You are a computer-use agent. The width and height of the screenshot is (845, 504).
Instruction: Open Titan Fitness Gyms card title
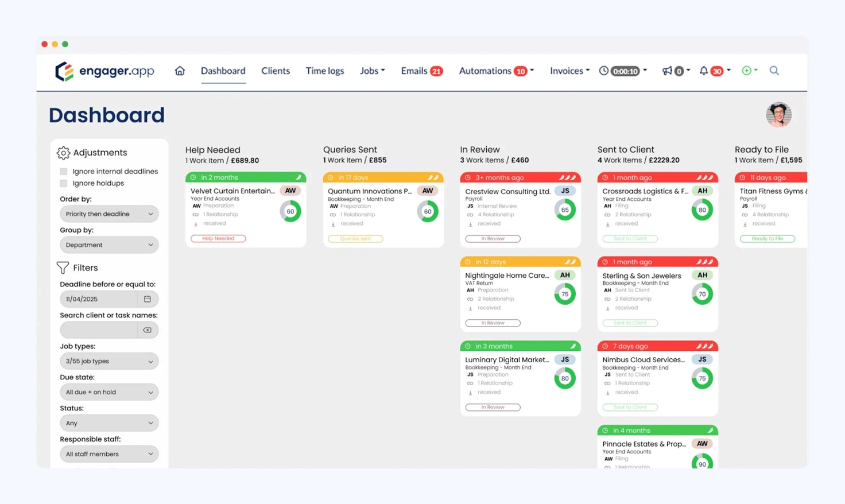click(x=773, y=191)
